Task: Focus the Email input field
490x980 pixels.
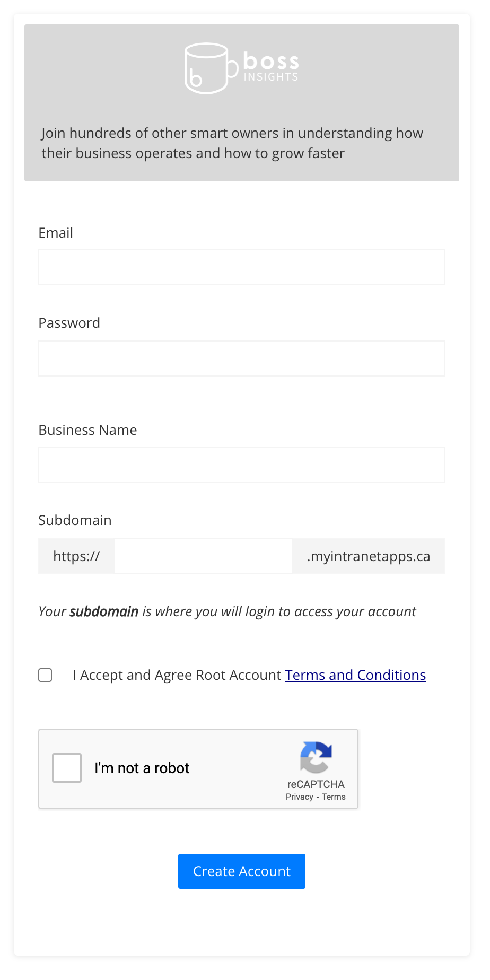Action: click(x=242, y=267)
